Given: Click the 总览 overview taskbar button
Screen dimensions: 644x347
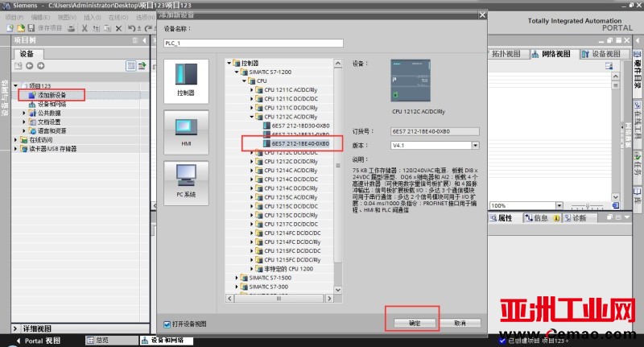Looking at the screenshot, I should tap(111, 341).
